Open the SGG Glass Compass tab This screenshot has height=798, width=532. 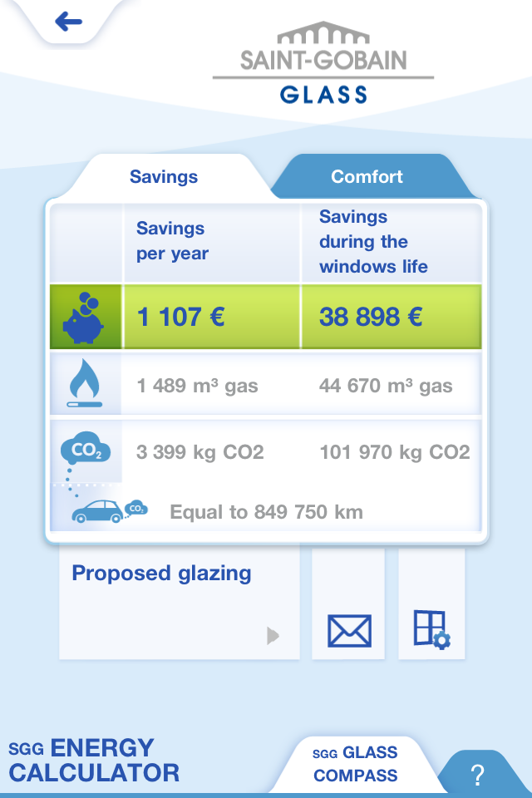(355, 764)
